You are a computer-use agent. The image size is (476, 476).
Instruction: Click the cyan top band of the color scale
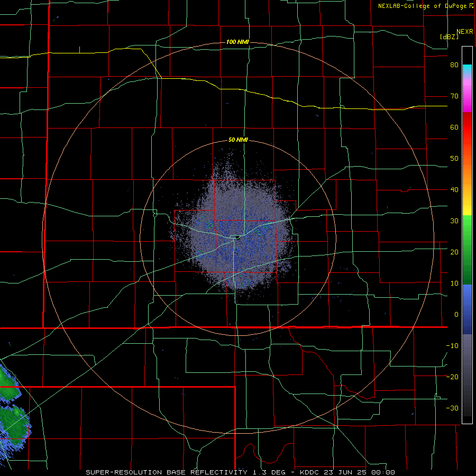pyautogui.click(x=467, y=69)
